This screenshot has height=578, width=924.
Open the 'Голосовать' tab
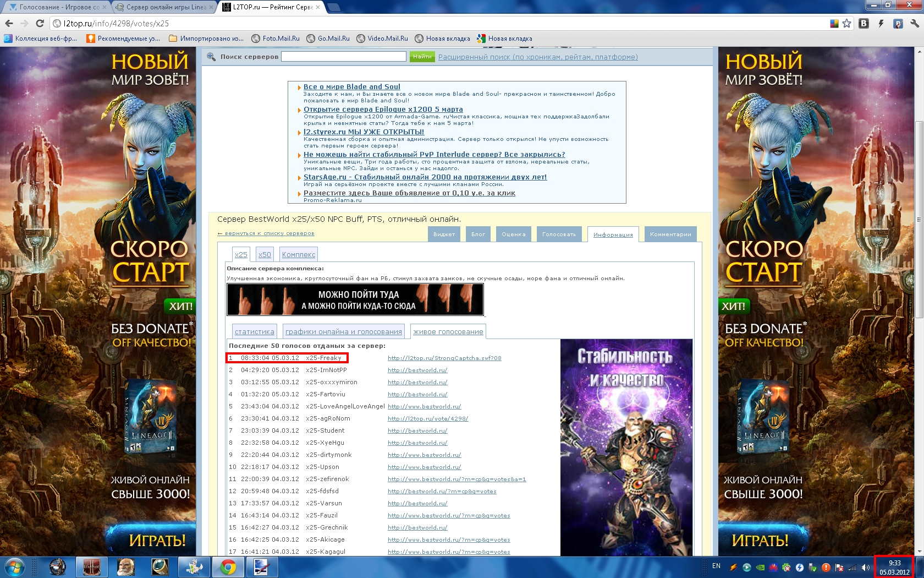(x=559, y=234)
